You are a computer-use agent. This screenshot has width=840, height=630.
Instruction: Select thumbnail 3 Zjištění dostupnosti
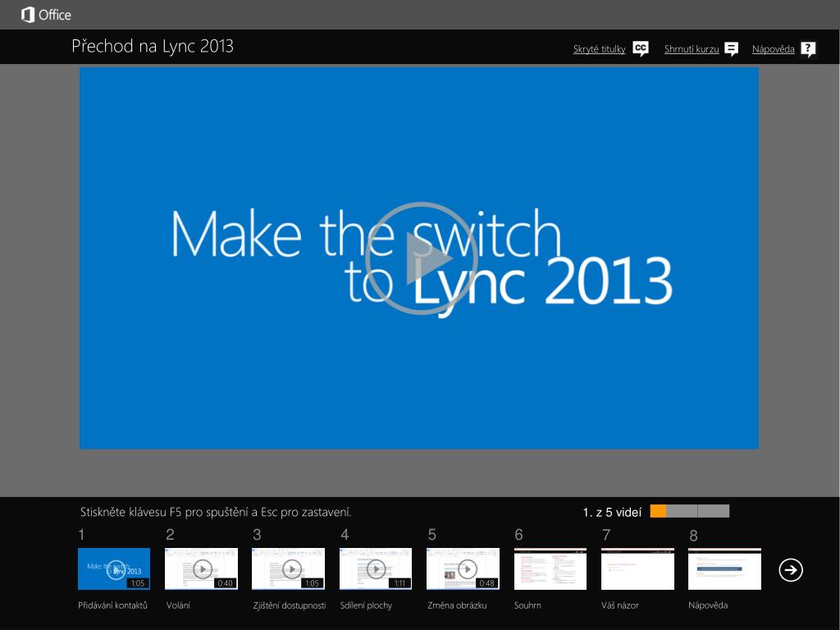tap(288, 568)
